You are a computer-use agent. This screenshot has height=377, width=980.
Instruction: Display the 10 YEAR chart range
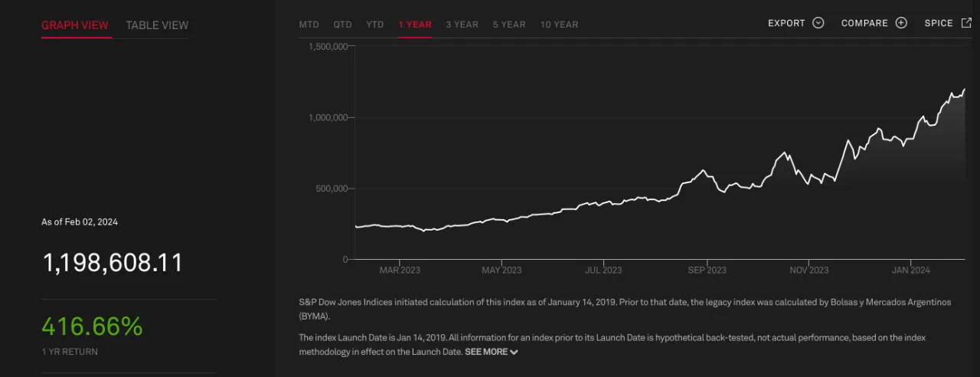coord(559,25)
